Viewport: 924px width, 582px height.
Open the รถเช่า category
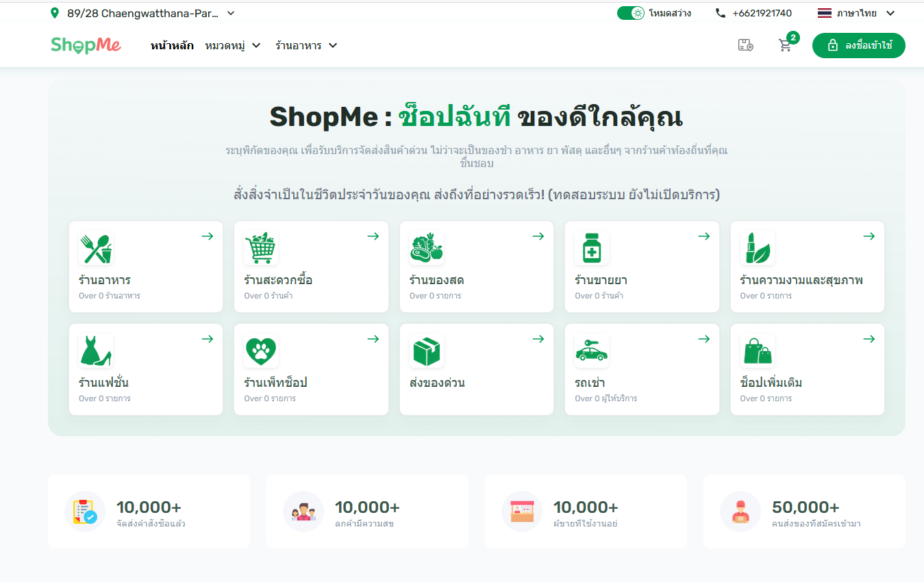coord(590,382)
